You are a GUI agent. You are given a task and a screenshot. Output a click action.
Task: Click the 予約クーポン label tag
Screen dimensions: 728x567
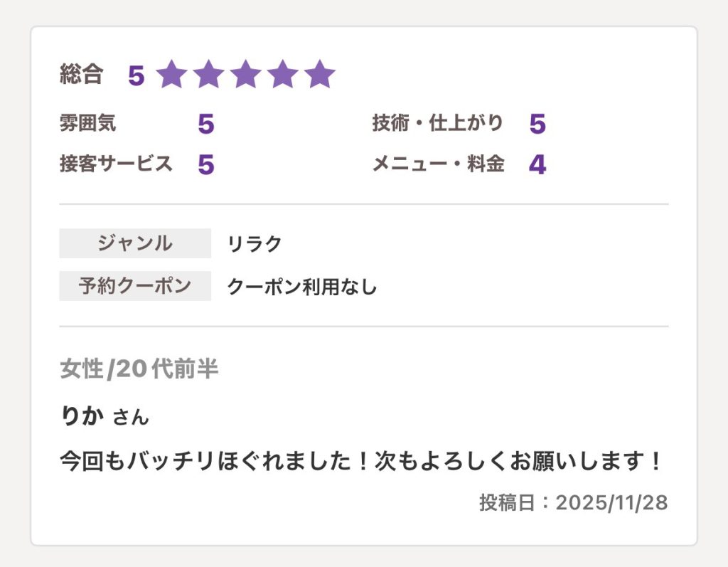tap(135, 286)
